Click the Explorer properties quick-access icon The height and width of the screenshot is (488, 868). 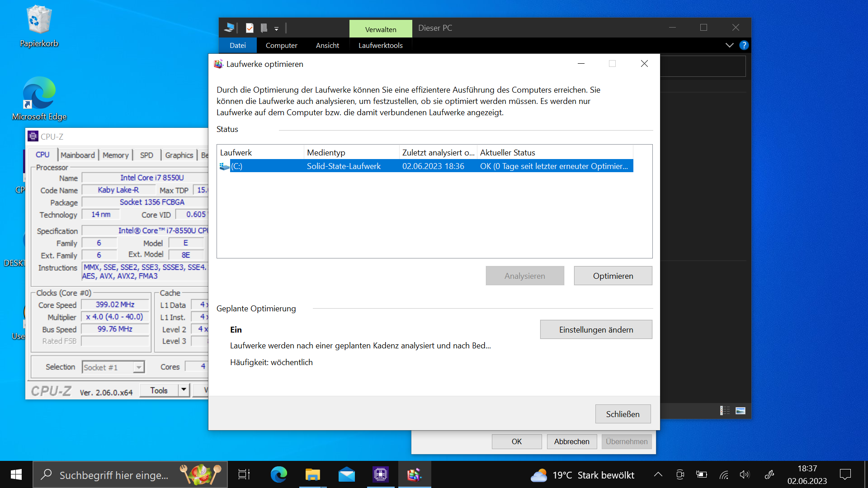250,28
